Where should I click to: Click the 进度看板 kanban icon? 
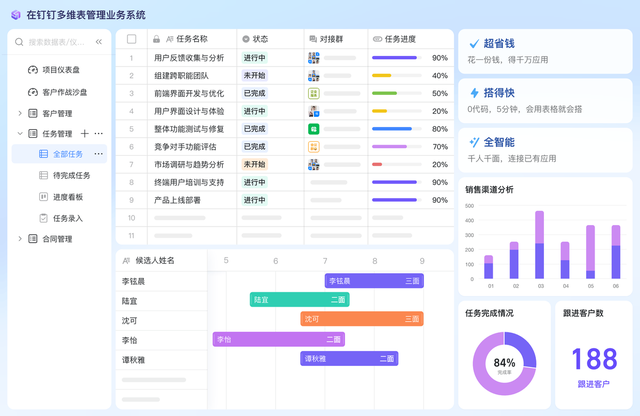click(x=43, y=197)
